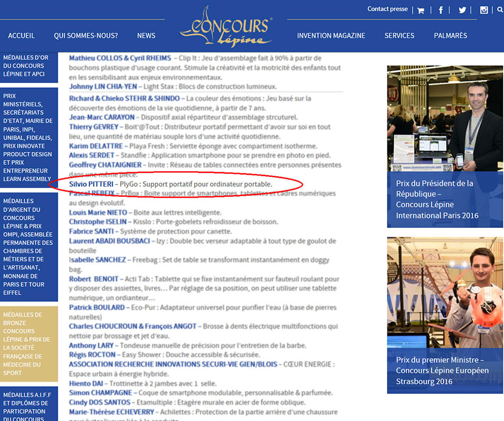
Task: Click the name Isabelle SANCHEZ
Action: (98, 260)
